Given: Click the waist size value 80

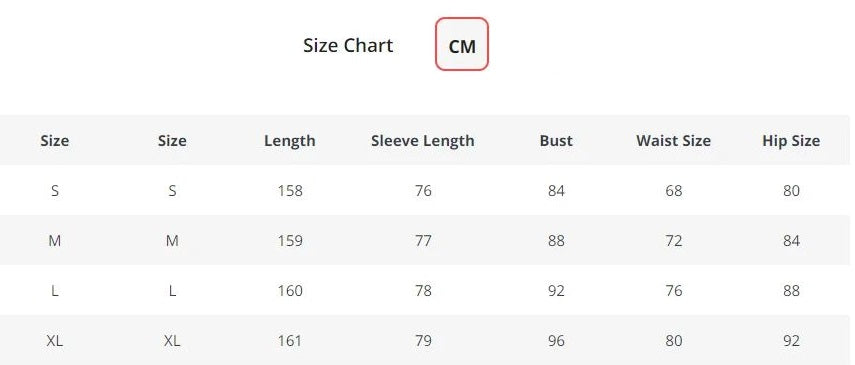Looking at the screenshot, I should pyautogui.click(x=673, y=341).
